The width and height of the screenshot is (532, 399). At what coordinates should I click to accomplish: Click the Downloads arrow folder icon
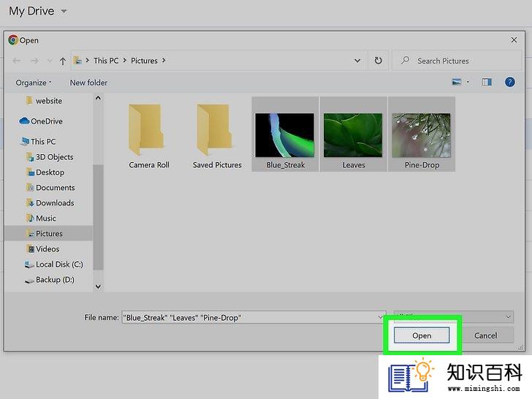(x=30, y=202)
